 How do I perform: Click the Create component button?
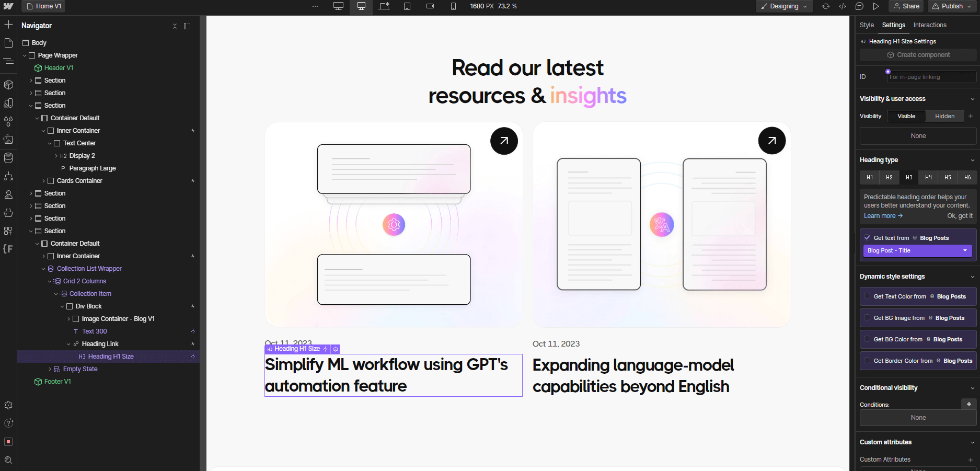918,54
